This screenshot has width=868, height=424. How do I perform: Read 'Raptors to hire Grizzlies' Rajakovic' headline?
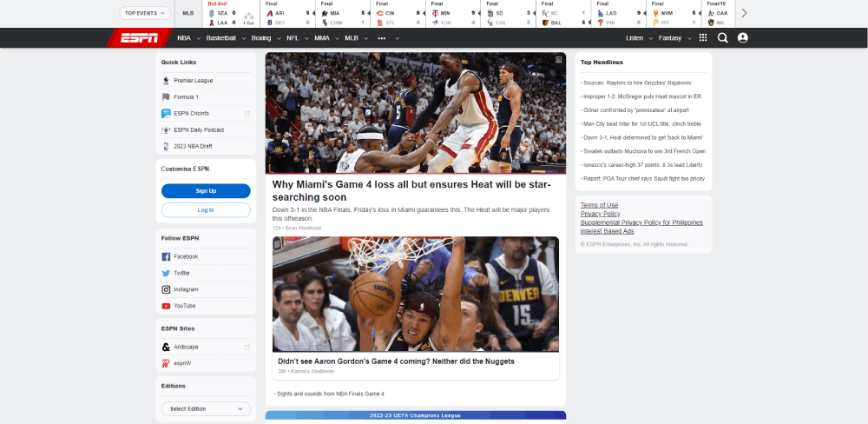637,83
